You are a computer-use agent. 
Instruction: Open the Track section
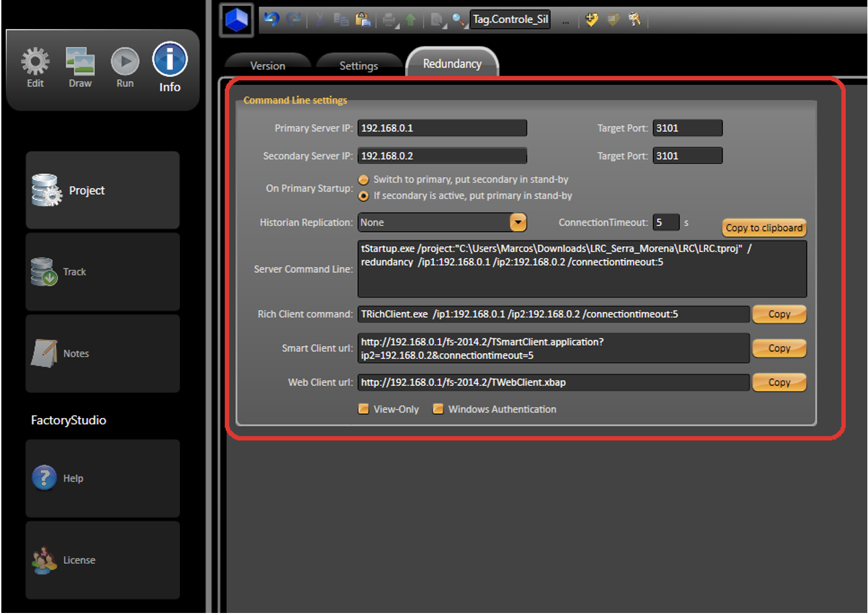pyautogui.click(x=103, y=272)
